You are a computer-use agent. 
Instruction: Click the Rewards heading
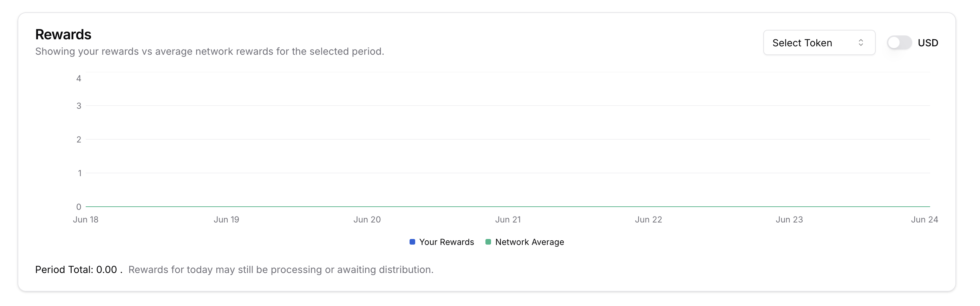[x=63, y=35]
